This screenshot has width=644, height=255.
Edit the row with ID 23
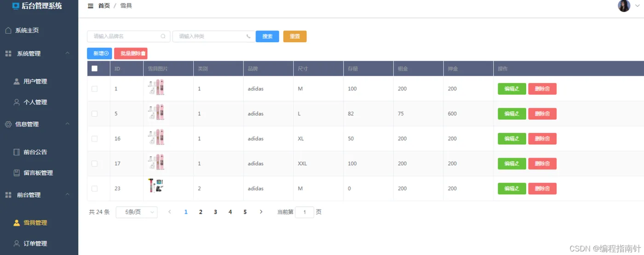coord(512,188)
